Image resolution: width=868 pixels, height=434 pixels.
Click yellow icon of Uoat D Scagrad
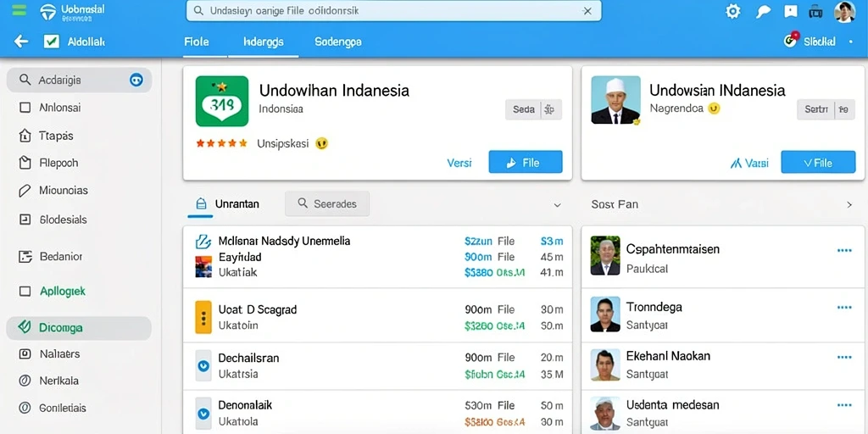[x=203, y=317]
